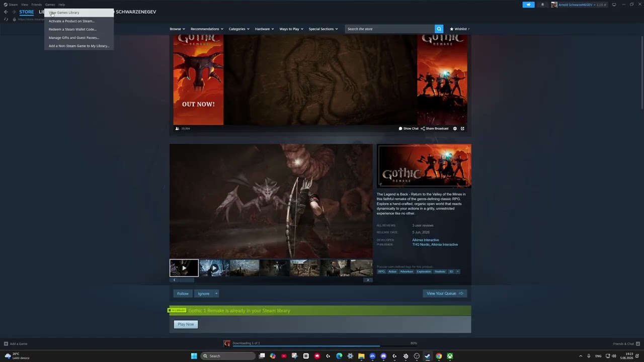Switch to Big Picture mode monitor icon
This screenshot has height=362, width=644.
[x=614, y=5]
